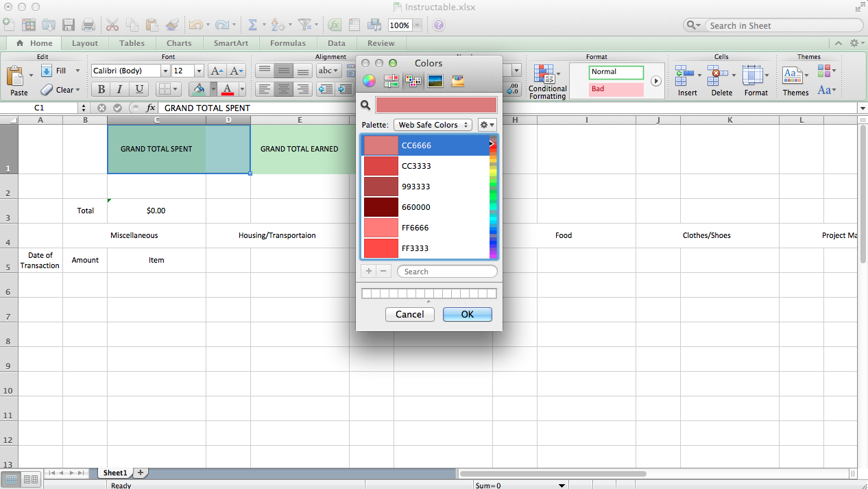Open the zoom percentage dropdown
The image size is (868, 489).
(417, 25)
